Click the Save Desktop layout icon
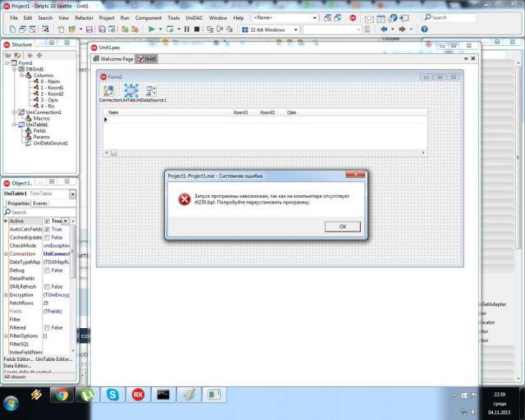Viewport: 525px width, 420px height. [x=327, y=18]
